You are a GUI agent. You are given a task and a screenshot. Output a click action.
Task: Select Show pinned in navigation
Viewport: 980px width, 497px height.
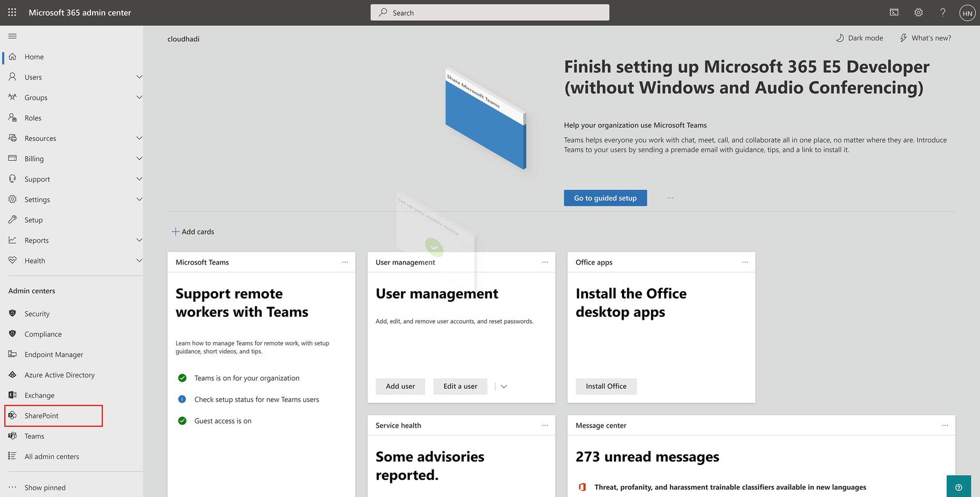(x=45, y=487)
